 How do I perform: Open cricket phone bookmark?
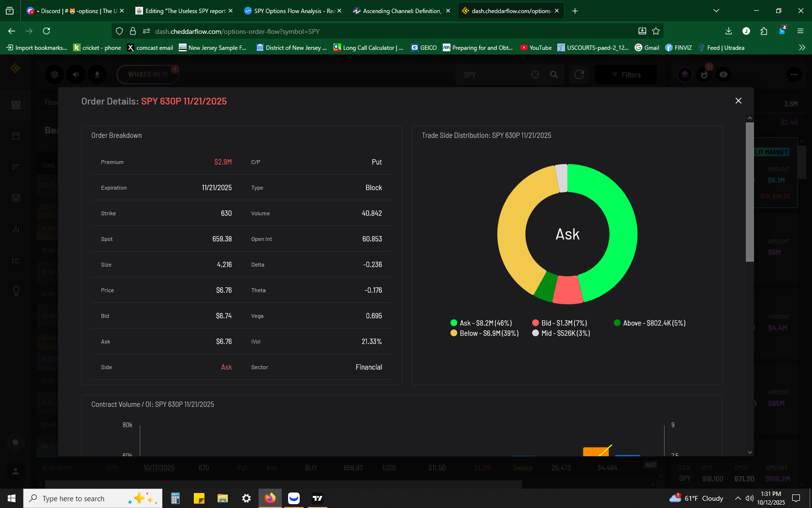(97, 47)
